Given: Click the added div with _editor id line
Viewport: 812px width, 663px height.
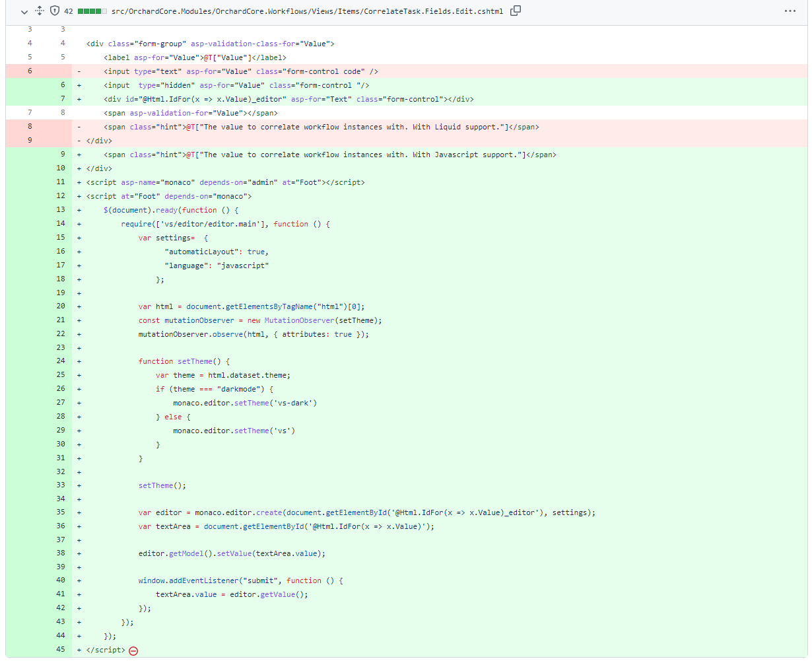Looking at the screenshot, I should [x=407, y=99].
